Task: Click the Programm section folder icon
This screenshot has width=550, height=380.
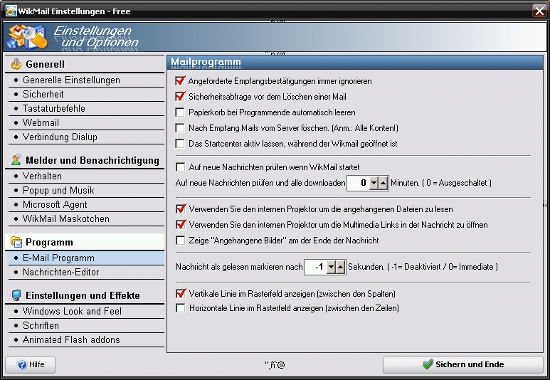Action: [x=16, y=242]
